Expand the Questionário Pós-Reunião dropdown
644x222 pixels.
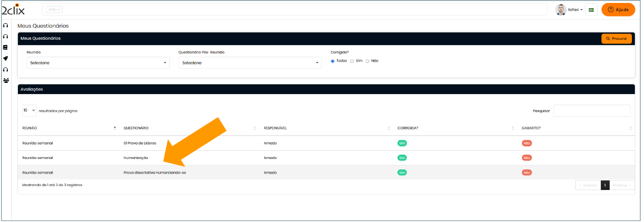pyautogui.click(x=250, y=63)
